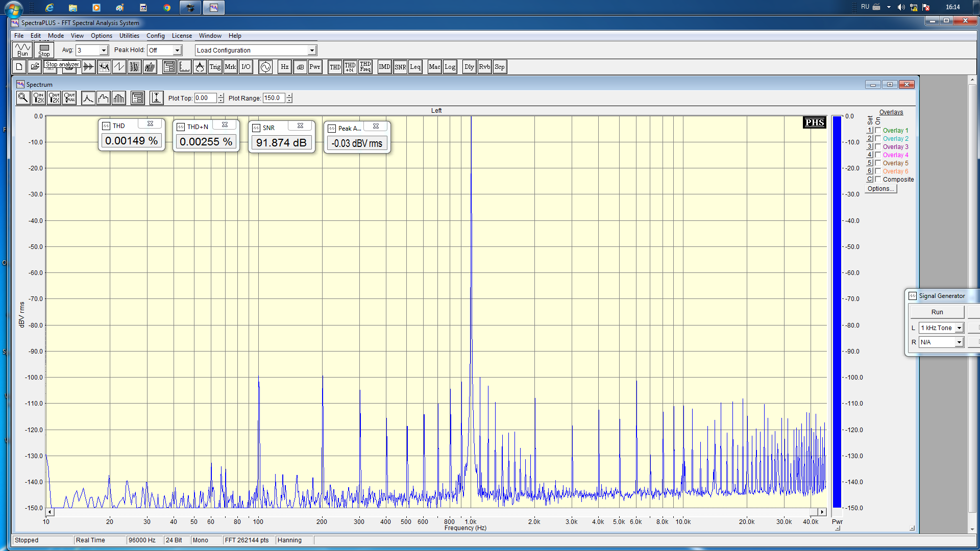This screenshot has width=980, height=551.
Task: Open the settings dialog icon in main toolbar
Action: tap(169, 67)
